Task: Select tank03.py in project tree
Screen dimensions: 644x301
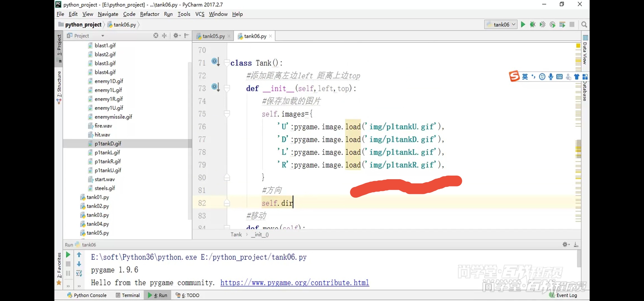Action: click(x=98, y=215)
